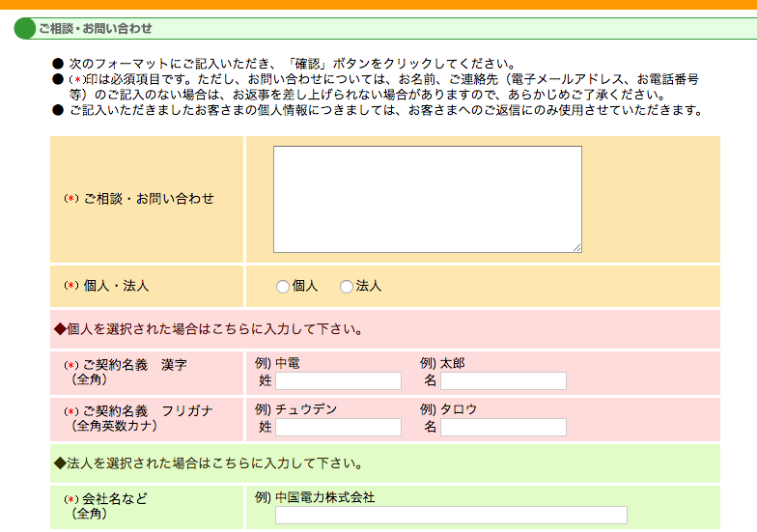
Task: Click the ご契約名義 漢字 field label
Action: pos(135,365)
